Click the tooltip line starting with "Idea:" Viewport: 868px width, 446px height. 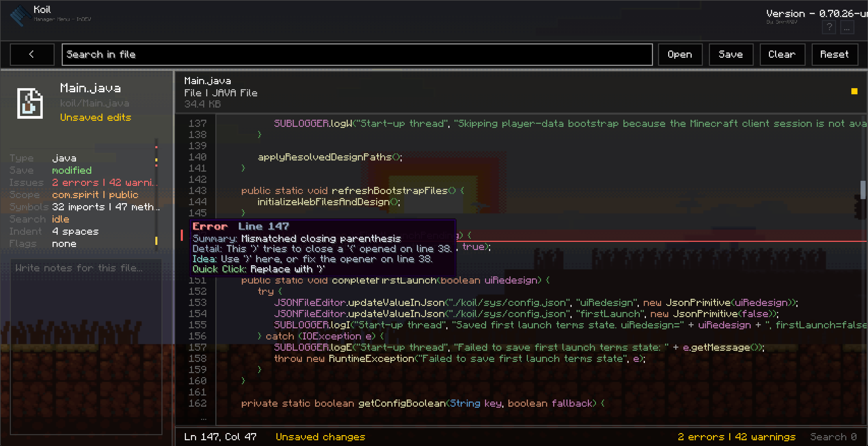[312, 259]
